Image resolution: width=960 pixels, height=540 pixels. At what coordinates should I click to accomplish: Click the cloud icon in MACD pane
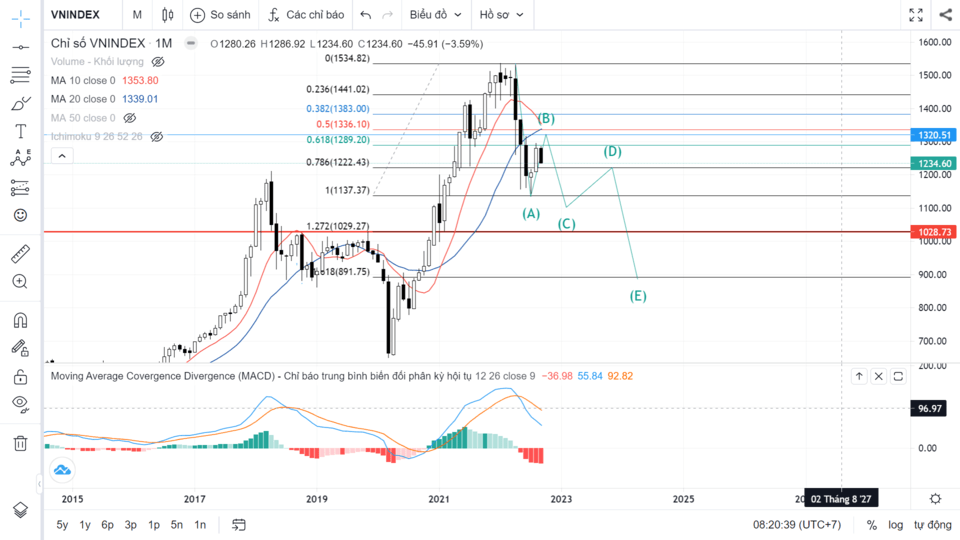coord(62,470)
